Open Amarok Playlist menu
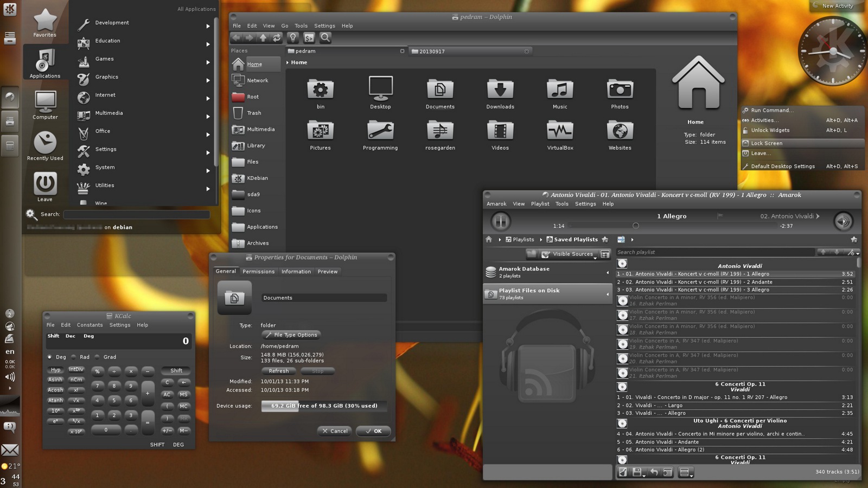Viewport: 868px width, 488px height. click(x=540, y=204)
